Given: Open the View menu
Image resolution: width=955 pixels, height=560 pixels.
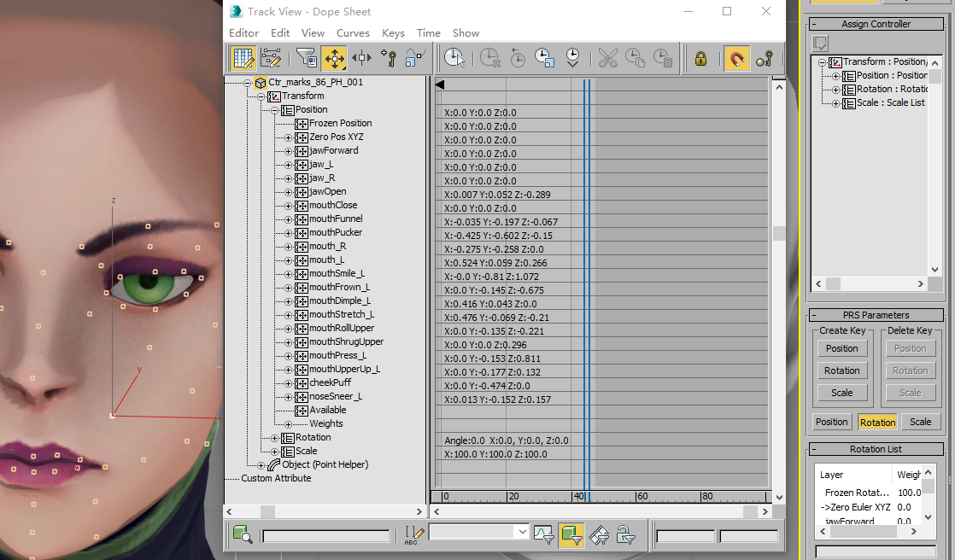Looking at the screenshot, I should pos(313,33).
